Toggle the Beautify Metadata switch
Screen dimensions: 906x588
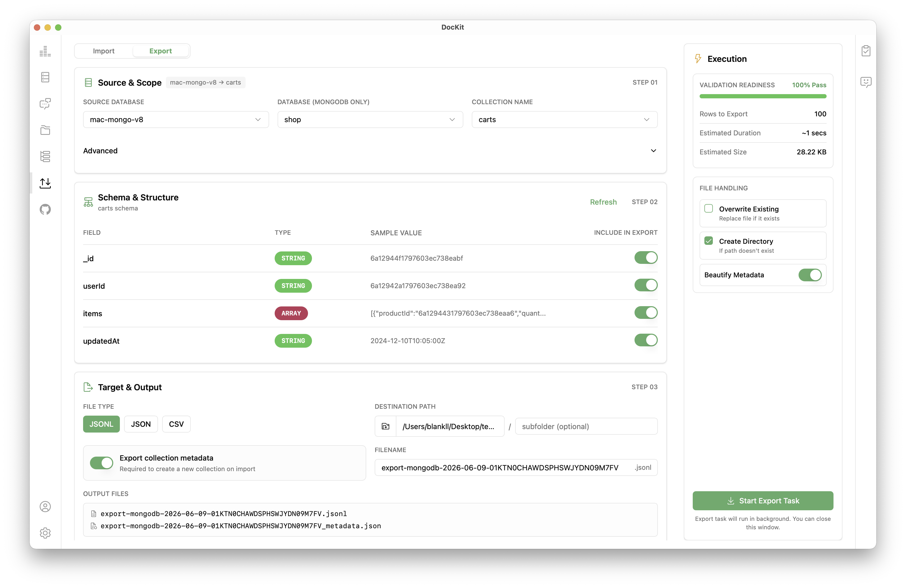point(810,275)
